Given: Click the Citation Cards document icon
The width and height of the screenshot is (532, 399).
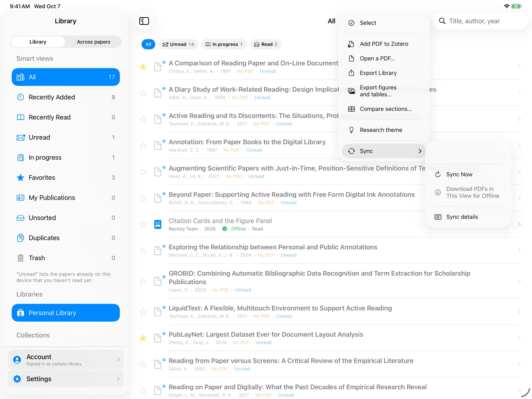Looking at the screenshot, I should pos(158,224).
